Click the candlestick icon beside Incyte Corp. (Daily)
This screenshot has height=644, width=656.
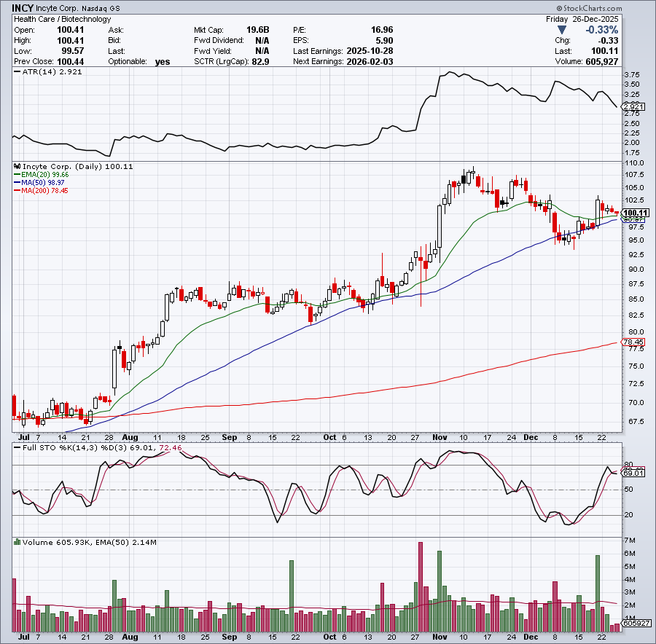17,166
